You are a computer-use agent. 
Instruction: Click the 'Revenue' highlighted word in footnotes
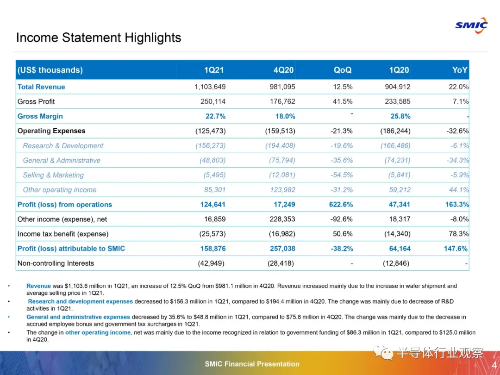[39, 286]
